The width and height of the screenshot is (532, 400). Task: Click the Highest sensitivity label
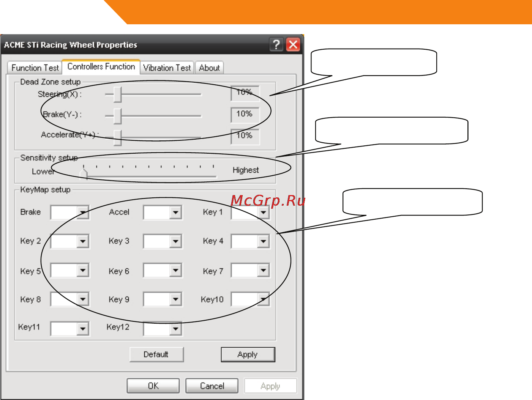[246, 170]
